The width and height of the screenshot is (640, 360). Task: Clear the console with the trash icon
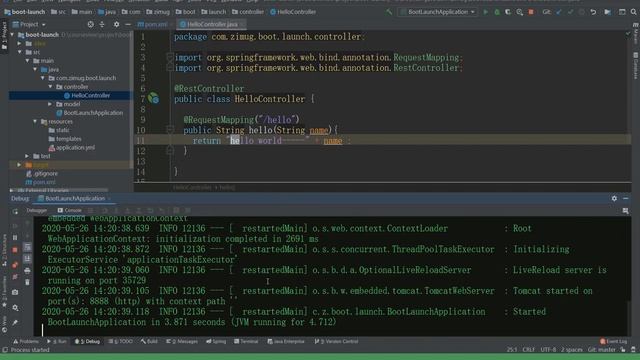pyautogui.click(x=27, y=282)
